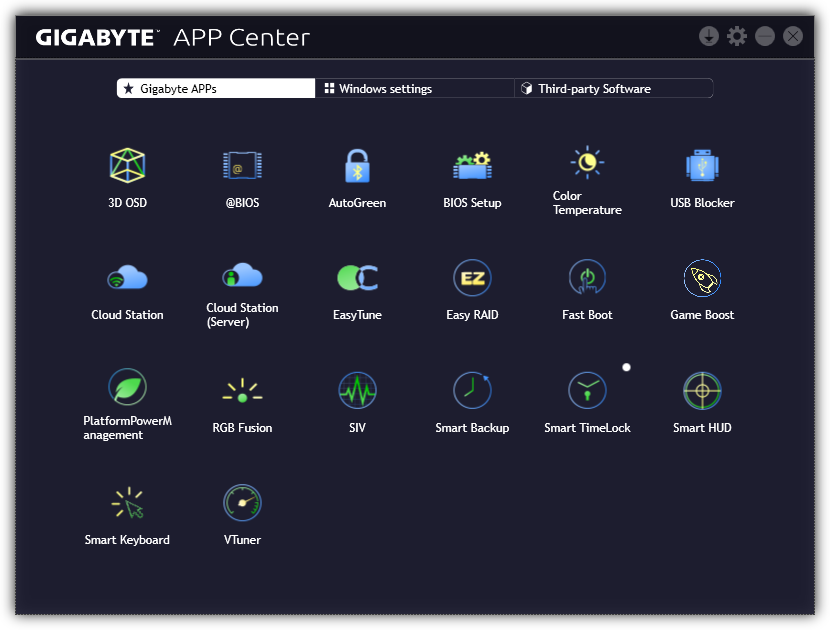Image resolution: width=830 pixels, height=630 pixels.
Task: Open the Game Boost rocket icon
Action: click(702, 277)
